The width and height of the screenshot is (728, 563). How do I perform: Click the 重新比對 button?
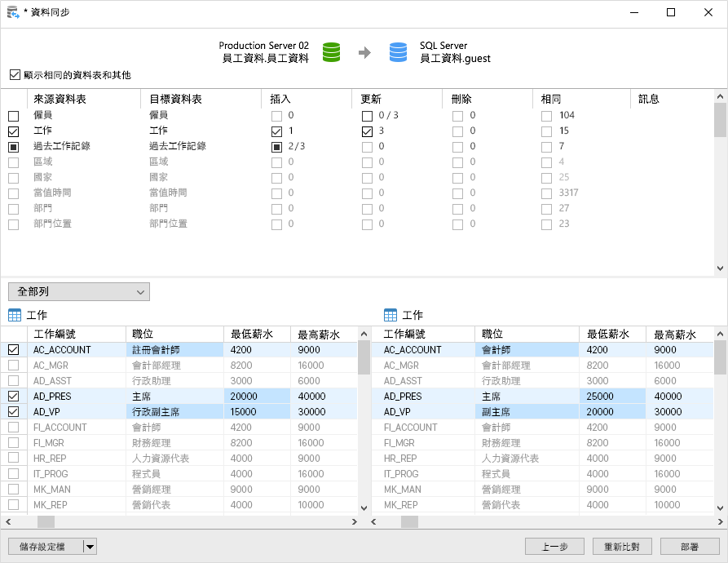(x=622, y=547)
